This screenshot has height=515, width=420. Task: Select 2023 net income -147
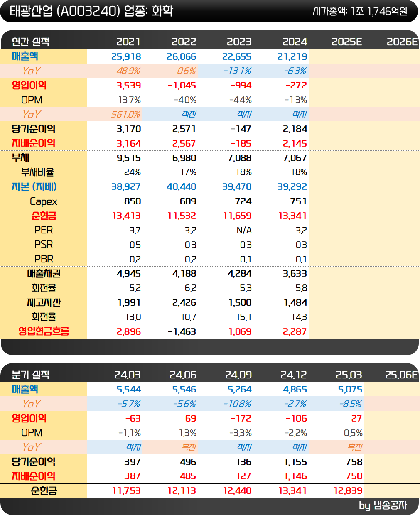pyautogui.click(x=241, y=129)
